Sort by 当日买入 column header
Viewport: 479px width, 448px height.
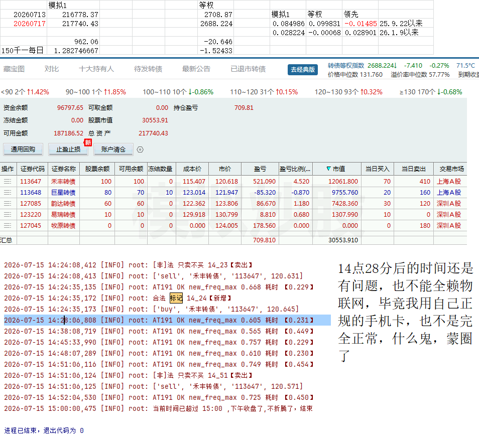point(377,169)
